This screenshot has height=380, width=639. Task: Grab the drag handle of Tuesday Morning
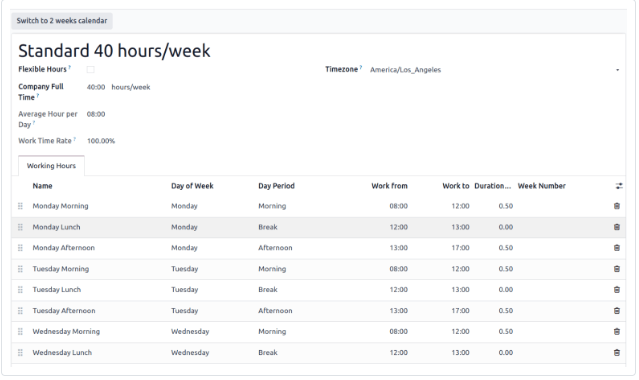tap(20, 269)
